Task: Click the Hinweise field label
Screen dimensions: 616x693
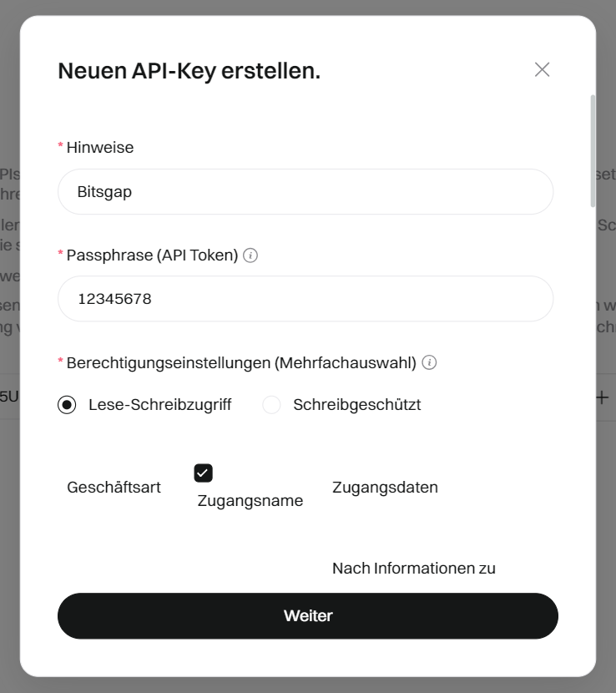Action: (100, 148)
